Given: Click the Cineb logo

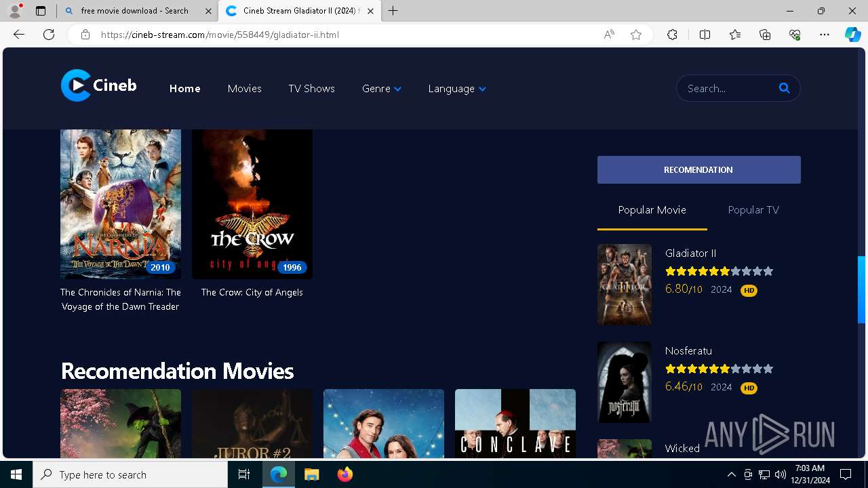Looking at the screenshot, I should 98,86.
